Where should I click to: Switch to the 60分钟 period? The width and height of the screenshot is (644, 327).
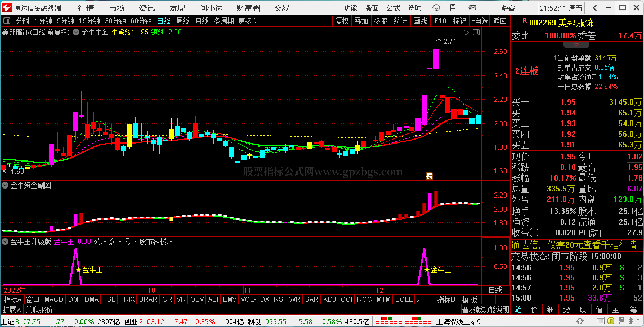[x=141, y=21]
